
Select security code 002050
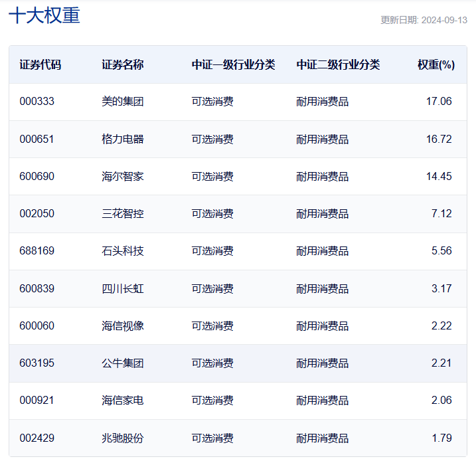37,213
